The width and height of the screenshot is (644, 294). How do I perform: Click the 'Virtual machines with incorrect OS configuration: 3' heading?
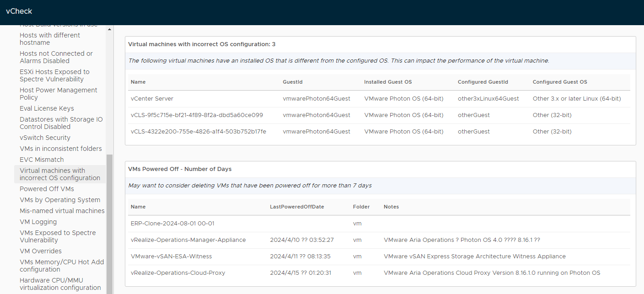coord(202,44)
